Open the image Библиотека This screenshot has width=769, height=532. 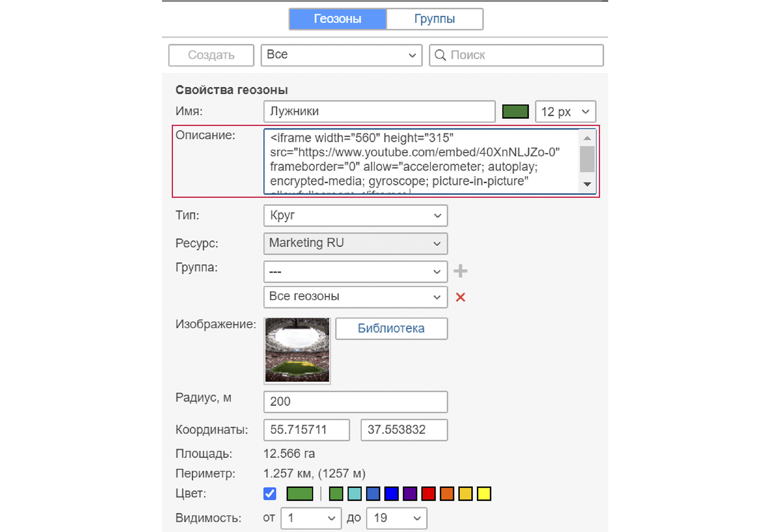(x=391, y=328)
